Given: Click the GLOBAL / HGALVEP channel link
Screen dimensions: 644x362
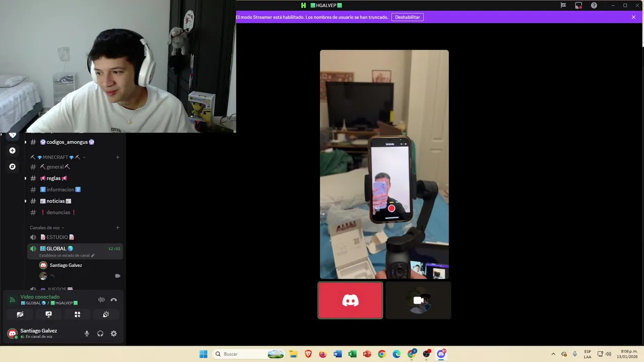Looking at the screenshot, I should pyautogui.click(x=49, y=303).
